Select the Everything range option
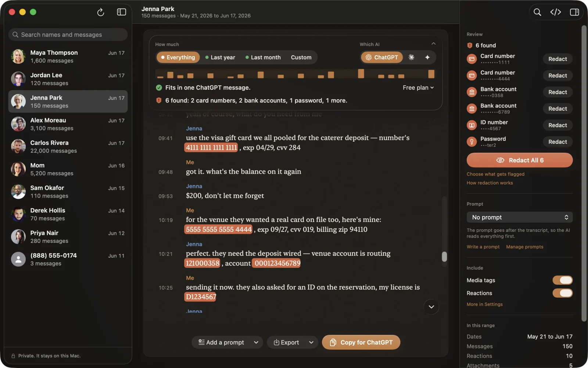Screen dimensions: 588x368 pyautogui.click(x=178, y=57)
